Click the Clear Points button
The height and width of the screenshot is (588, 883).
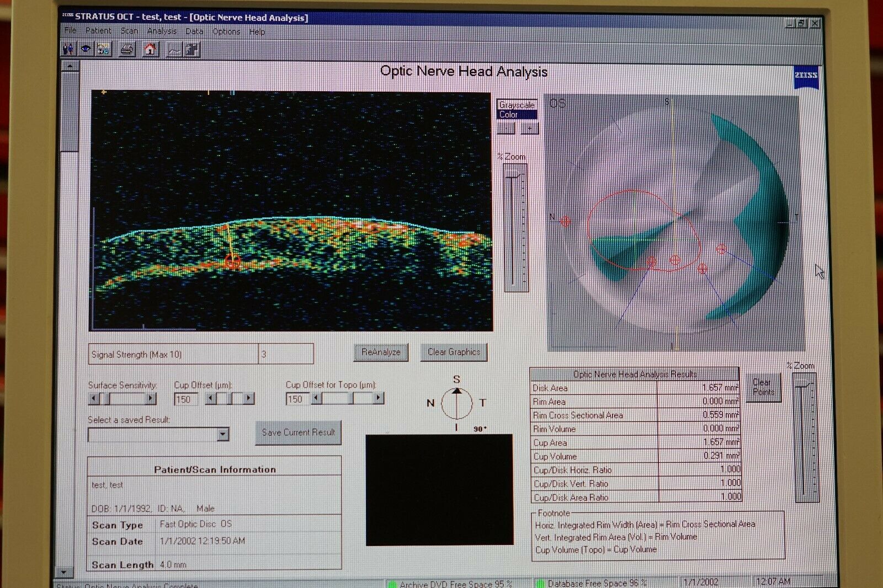coord(763,387)
